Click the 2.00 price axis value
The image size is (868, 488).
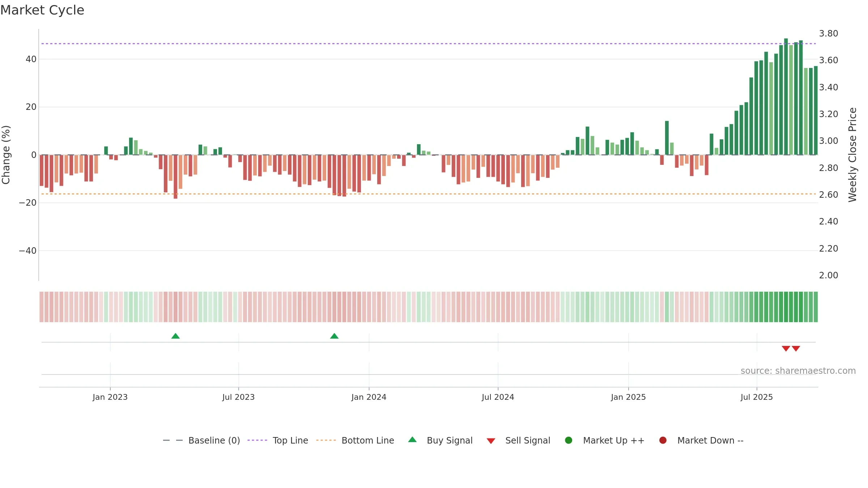[x=829, y=275]
